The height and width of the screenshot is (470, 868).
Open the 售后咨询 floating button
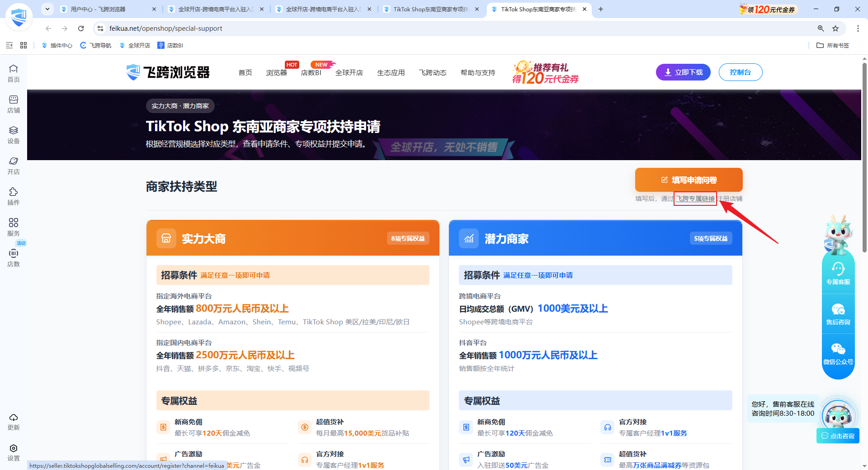coord(838,314)
